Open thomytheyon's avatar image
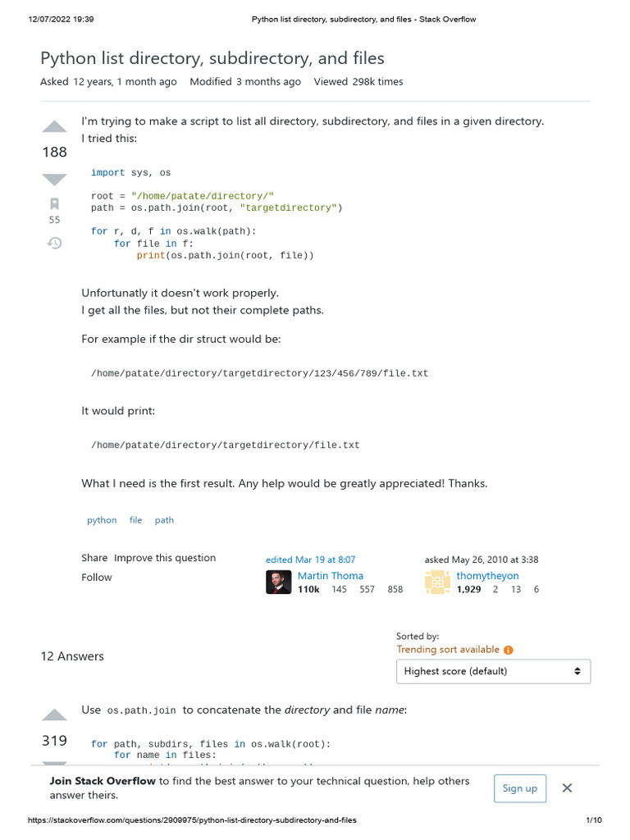This screenshot has width=630, height=840. (437, 582)
